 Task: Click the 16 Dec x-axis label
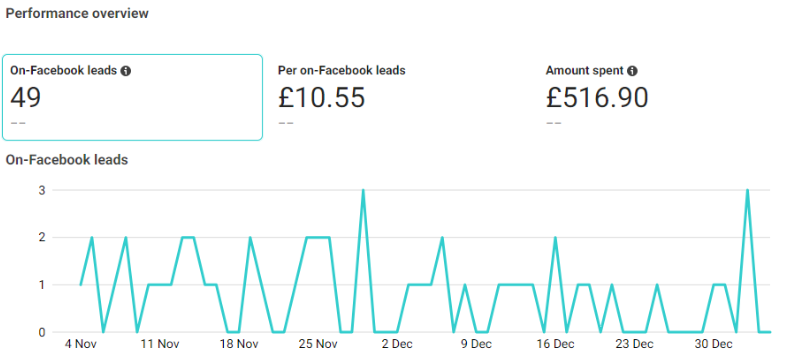(x=555, y=344)
